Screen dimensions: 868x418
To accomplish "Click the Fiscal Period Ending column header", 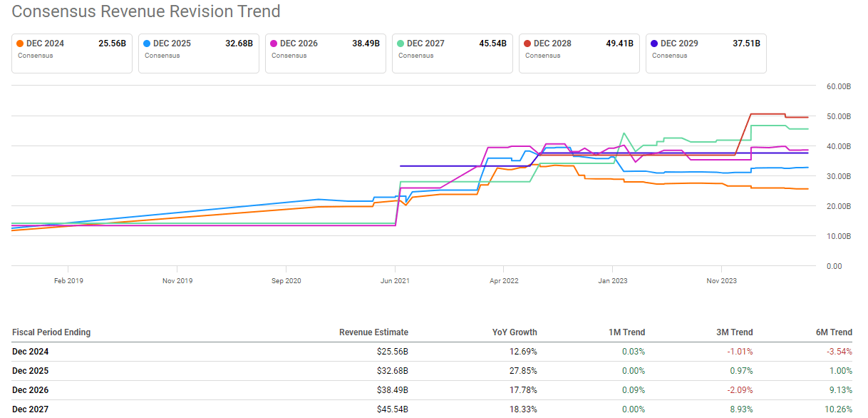I will tap(51, 332).
